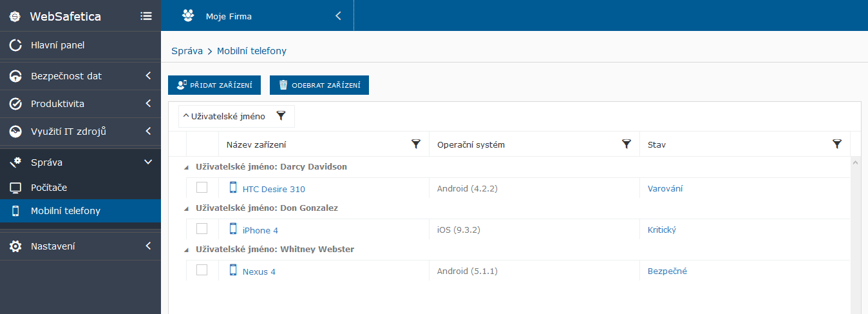
Task: Expand Nastavení chevron
Action: pos(148,246)
